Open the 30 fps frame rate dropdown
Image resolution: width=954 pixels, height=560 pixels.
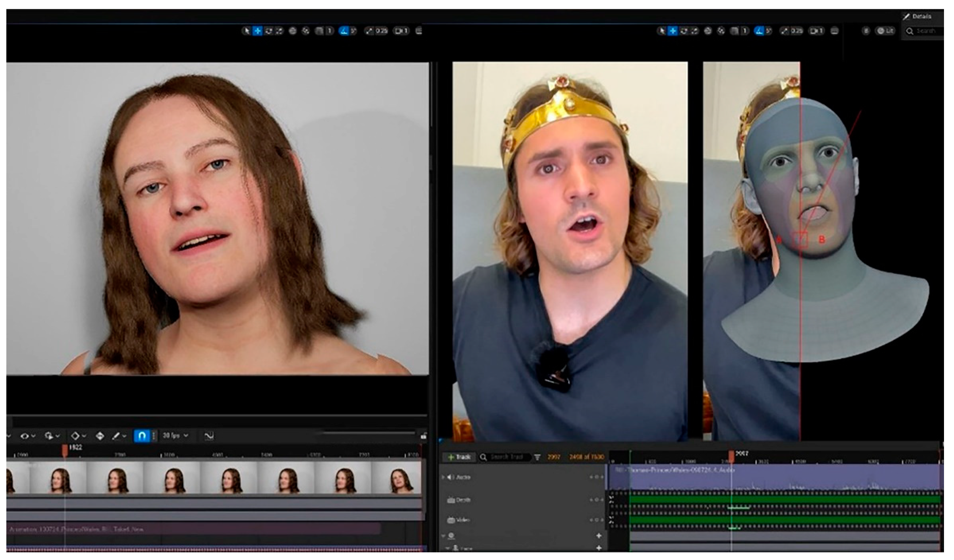175,436
